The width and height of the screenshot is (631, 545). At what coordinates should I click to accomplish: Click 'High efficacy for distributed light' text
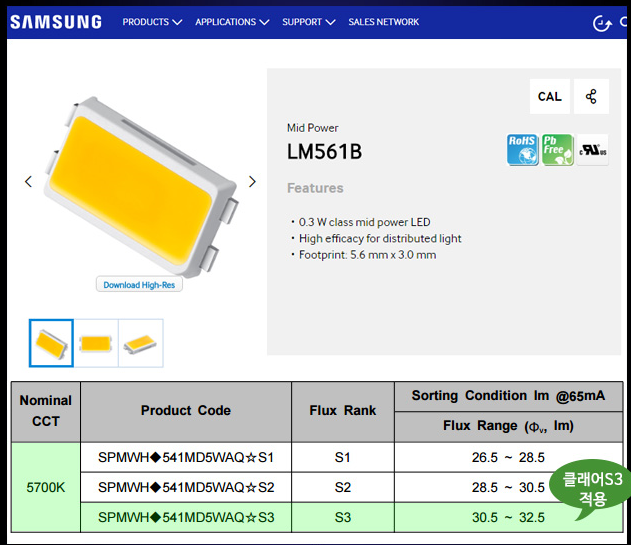coord(380,239)
